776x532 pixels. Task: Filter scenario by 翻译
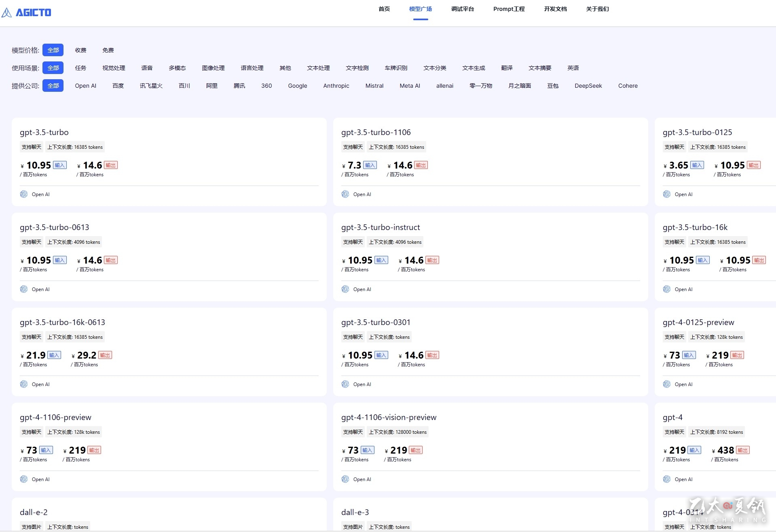tap(507, 68)
